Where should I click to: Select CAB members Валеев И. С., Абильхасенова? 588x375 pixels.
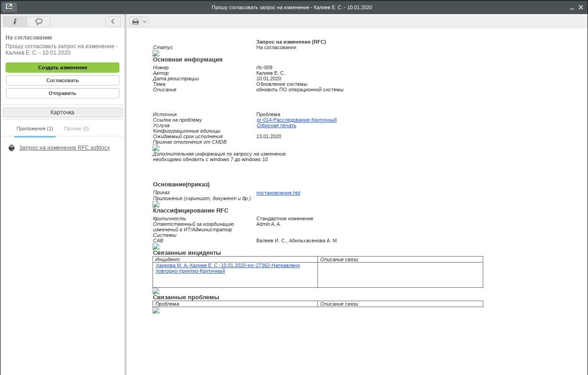(297, 241)
